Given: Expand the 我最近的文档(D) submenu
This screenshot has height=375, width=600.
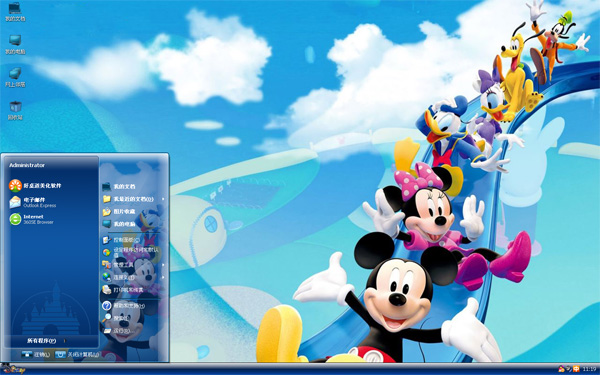Looking at the screenshot, I should [x=133, y=199].
